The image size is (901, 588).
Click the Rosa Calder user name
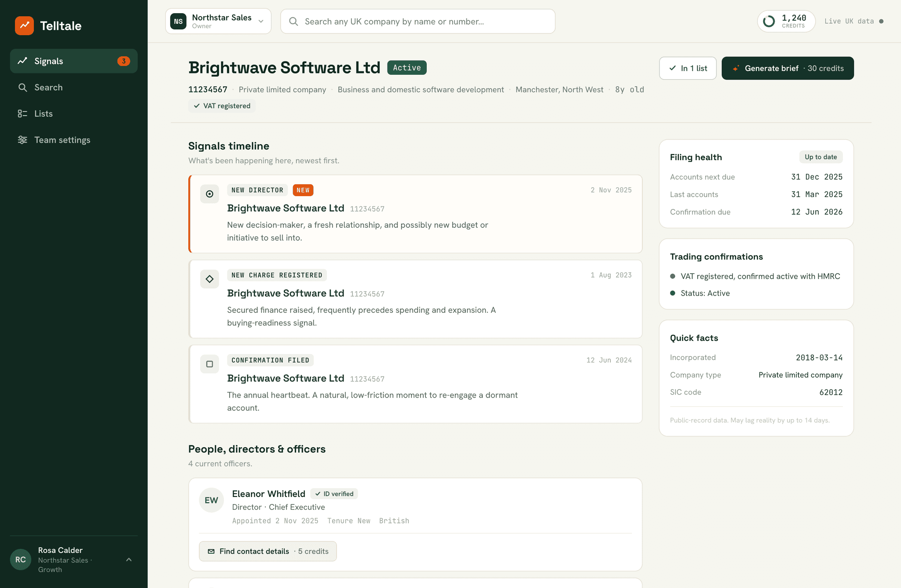click(x=60, y=550)
